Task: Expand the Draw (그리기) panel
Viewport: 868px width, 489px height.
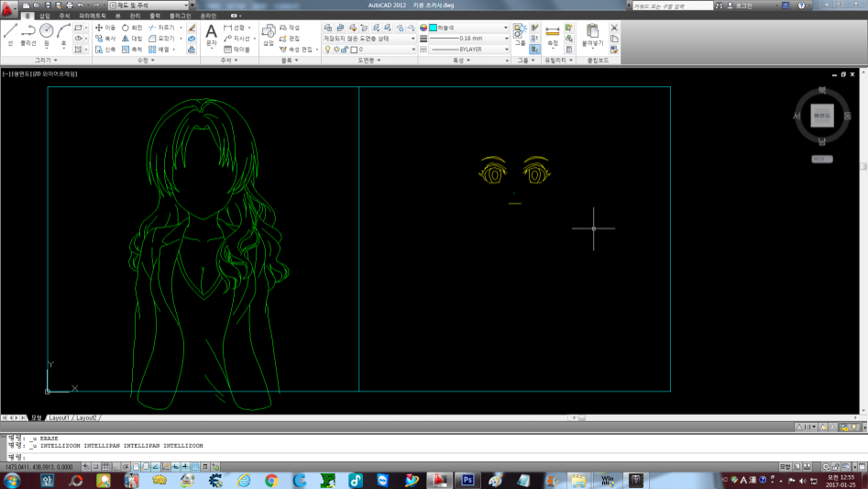Action: [46, 60]
